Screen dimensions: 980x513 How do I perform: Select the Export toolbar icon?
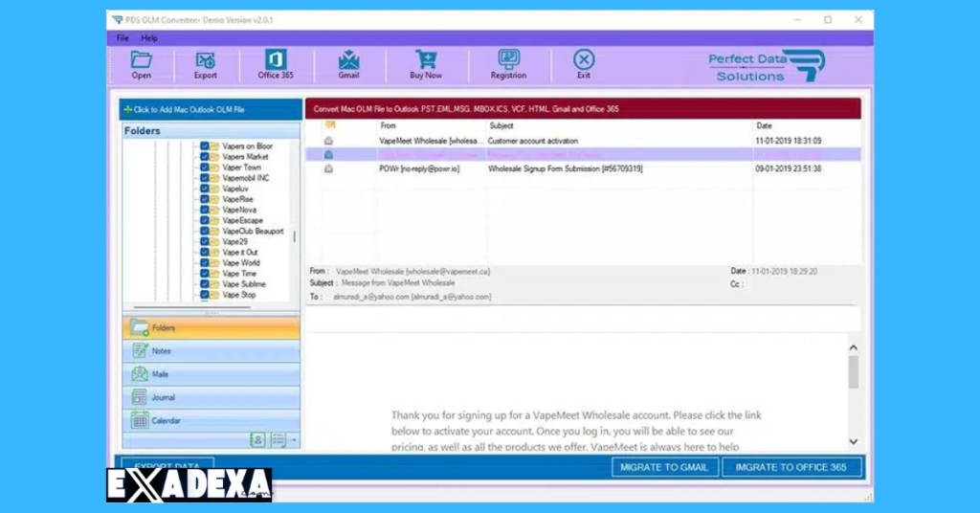(x=205, y=65)
